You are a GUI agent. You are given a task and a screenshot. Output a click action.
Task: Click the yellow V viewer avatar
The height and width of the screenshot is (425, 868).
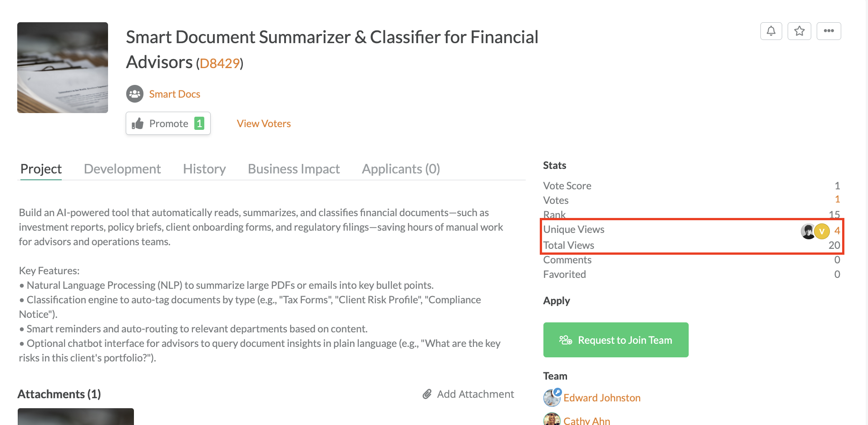[x=822, y=231]
